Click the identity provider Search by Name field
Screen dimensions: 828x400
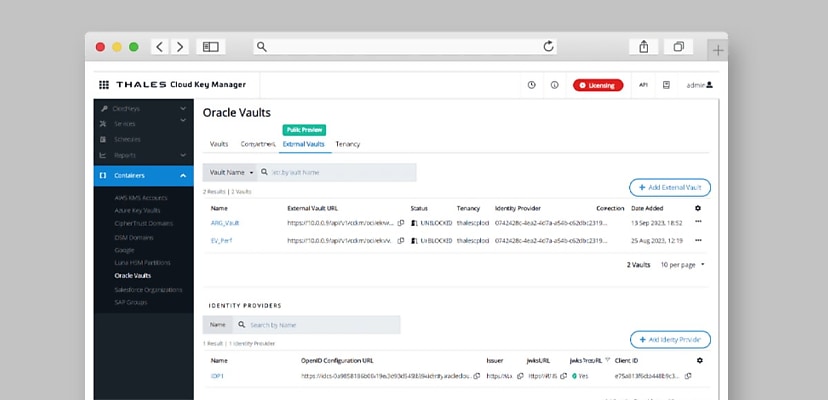click(316, 325)
